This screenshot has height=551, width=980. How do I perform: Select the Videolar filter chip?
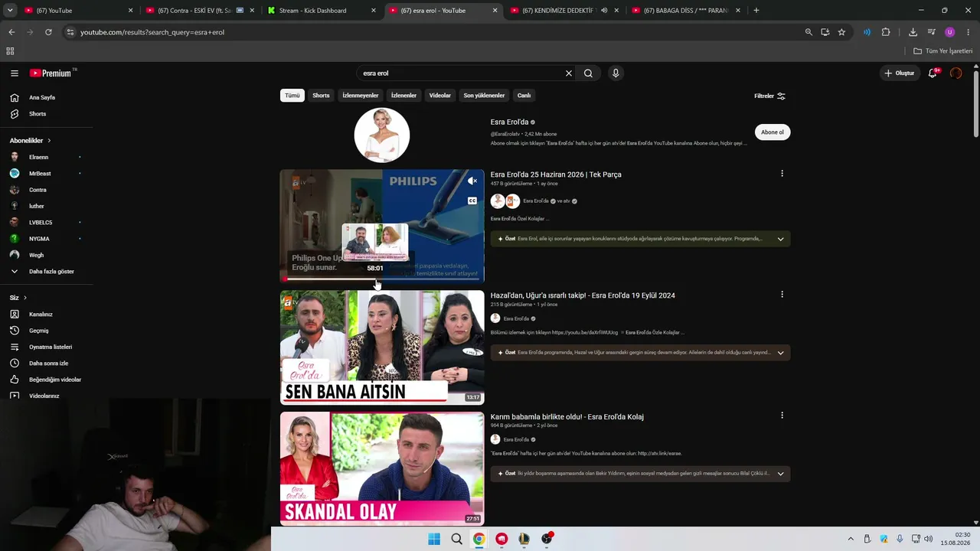coord(440,96)
